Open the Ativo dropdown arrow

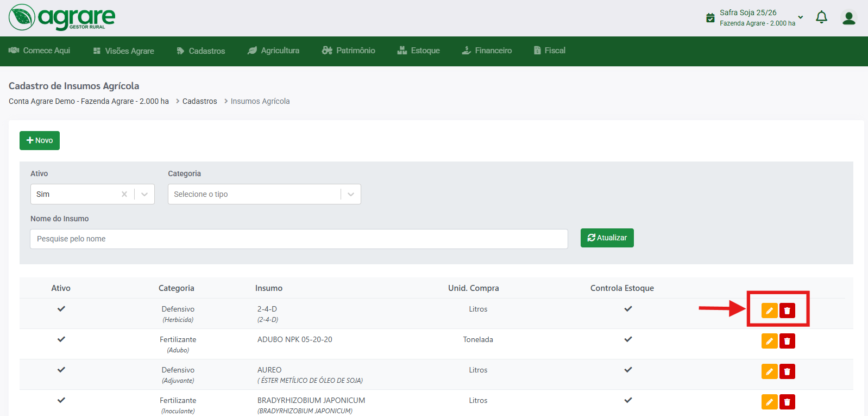[x=144, y=194]
